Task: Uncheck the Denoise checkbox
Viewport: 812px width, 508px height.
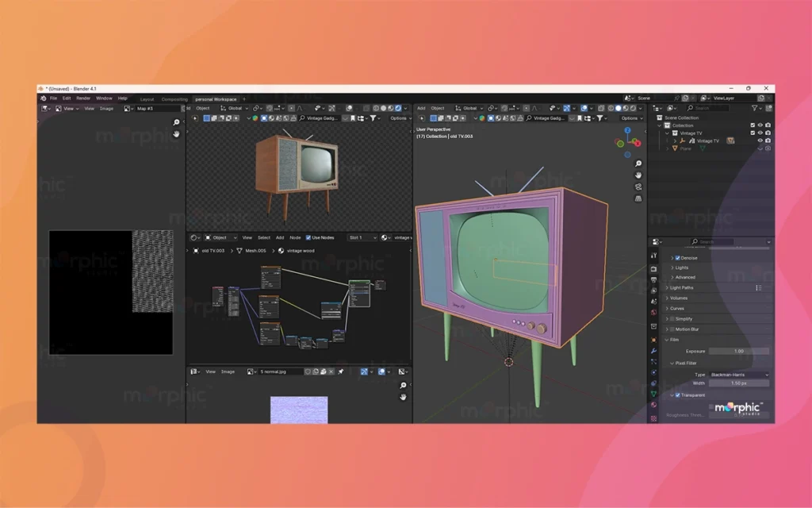Action: tap(678, 258)
